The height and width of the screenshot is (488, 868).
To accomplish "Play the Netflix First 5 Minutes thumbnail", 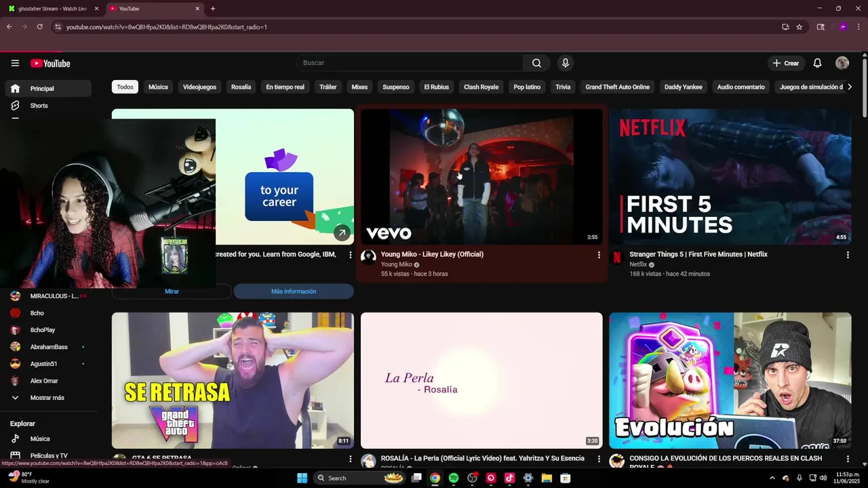I will coord(730,177).
